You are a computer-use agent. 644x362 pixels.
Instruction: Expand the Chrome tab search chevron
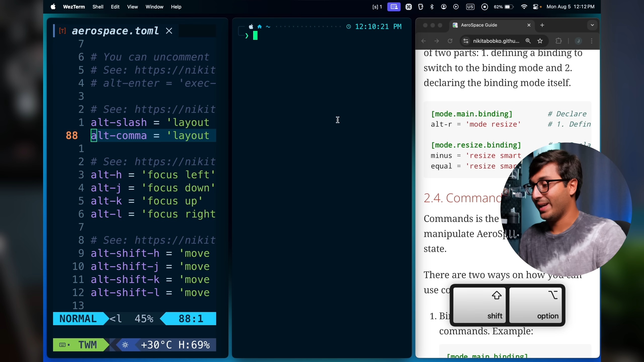coord(592,25)
